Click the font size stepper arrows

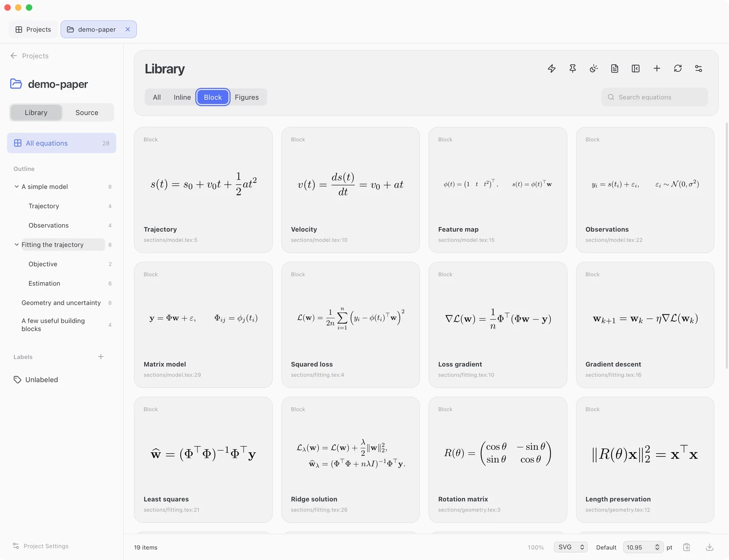pos(657,547)
